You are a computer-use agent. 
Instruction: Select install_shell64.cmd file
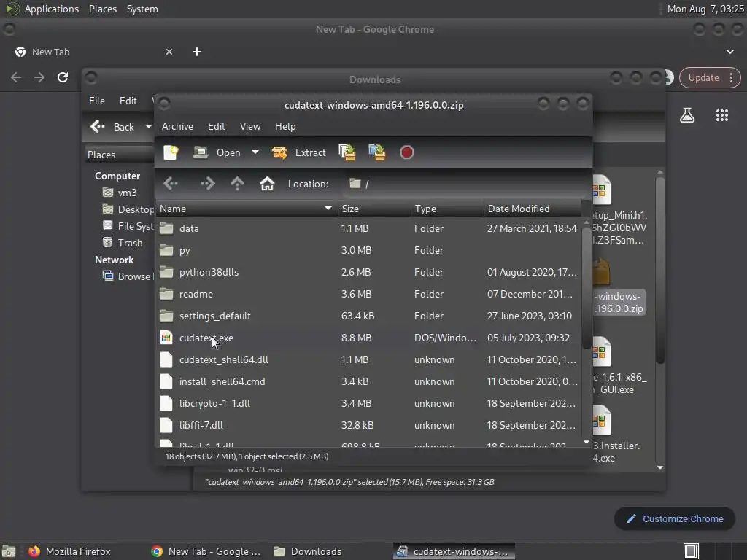click(368, 382)
